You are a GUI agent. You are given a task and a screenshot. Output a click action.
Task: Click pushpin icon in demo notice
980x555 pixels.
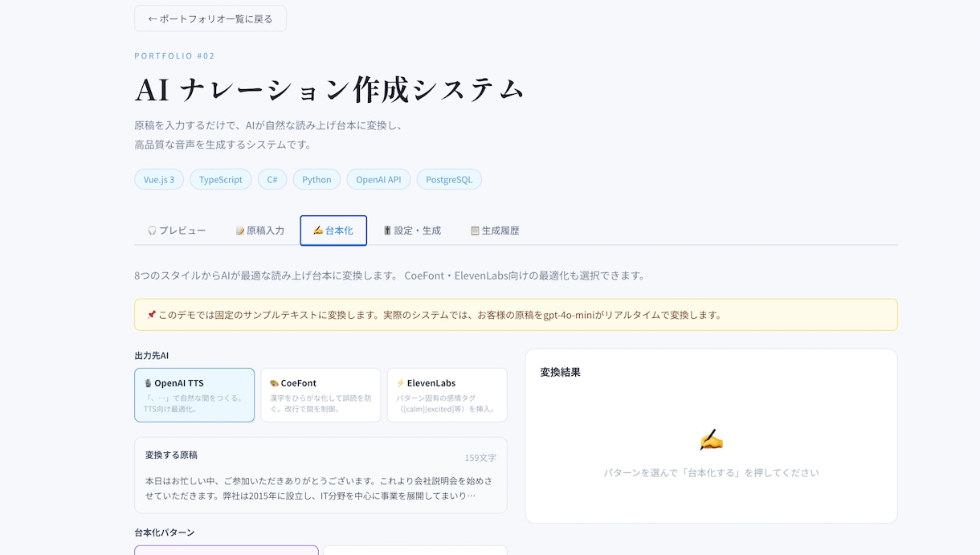tap(151, 315)
